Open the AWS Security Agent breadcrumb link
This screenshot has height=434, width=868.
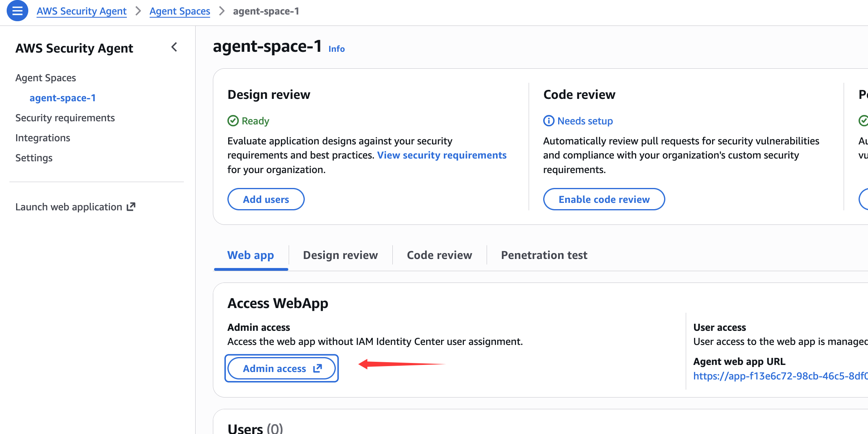tap(82, 11)
